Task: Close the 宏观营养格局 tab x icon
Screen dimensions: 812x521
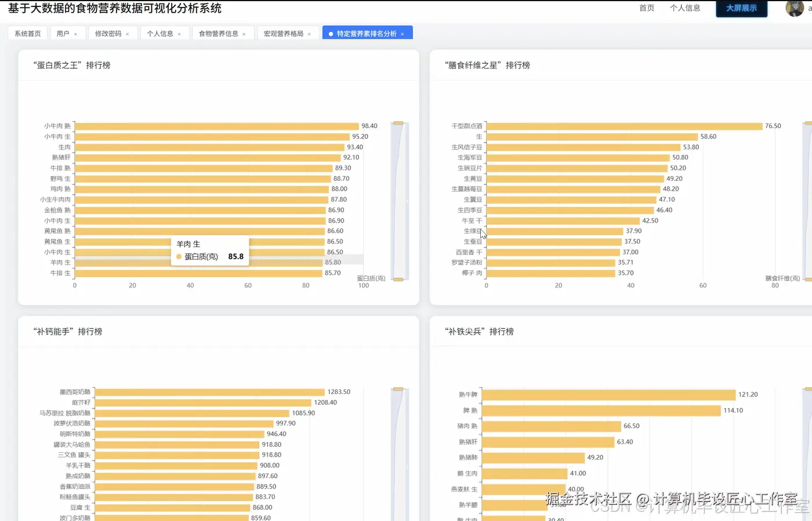Action: (x=309, y=34)
